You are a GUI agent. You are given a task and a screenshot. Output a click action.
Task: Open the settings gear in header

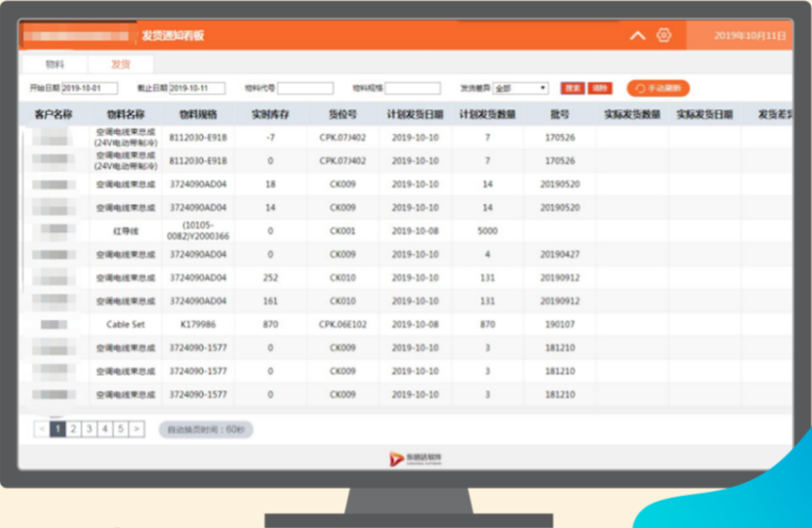point(664,35)
